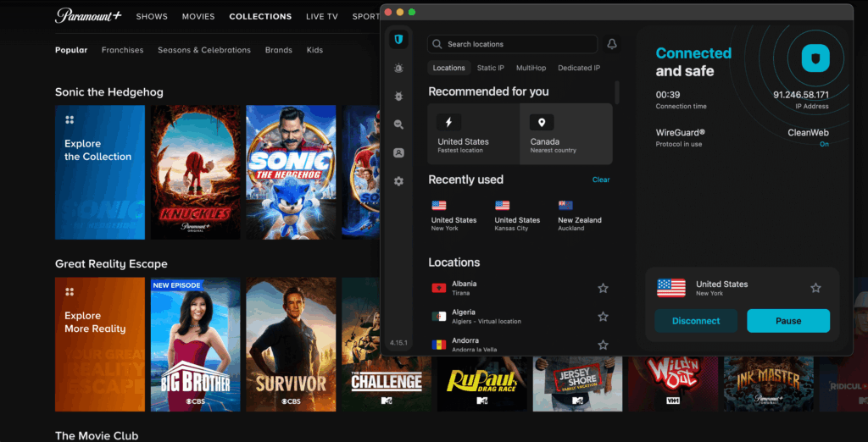Toggle favorite star for connected United States server
This screenshot has height=442, width=868.
(815, 288)
